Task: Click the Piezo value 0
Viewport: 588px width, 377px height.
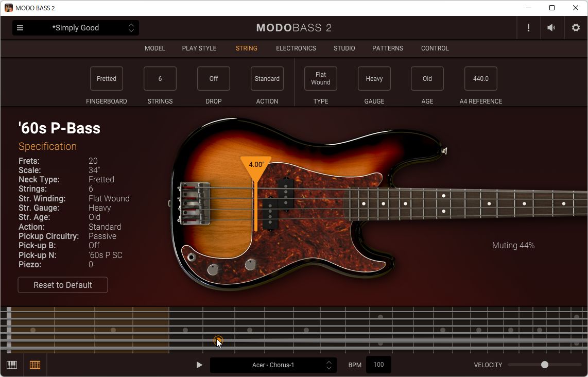Action: pos(91,264)
